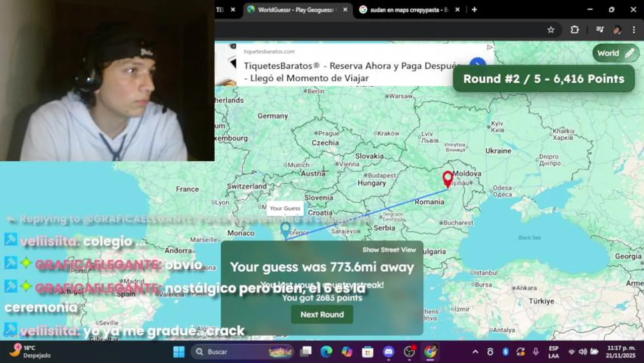The width and height of the screenshot is (644, 363).
Task: Click 'Your guess was 773.6mi away' text
Action: (x=322, y=267)
